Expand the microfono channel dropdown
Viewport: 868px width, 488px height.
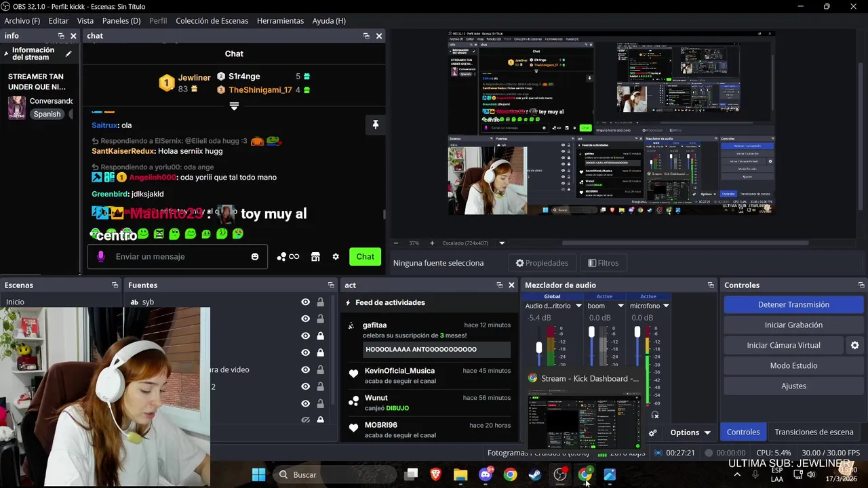click(666, 306)
